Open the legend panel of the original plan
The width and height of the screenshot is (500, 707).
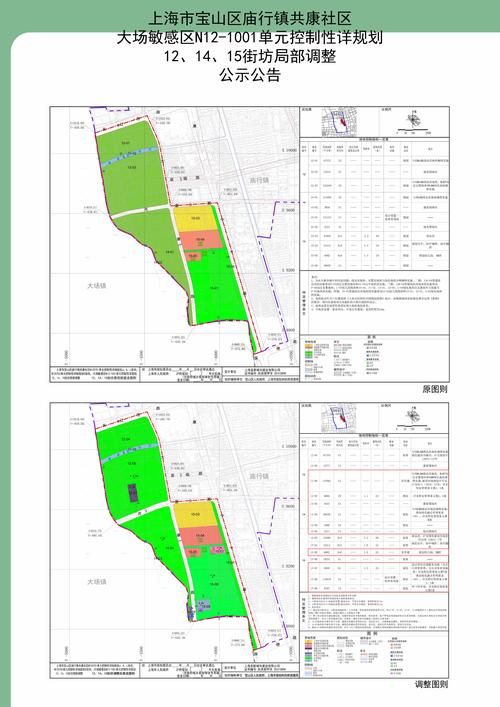pos(374,358)
